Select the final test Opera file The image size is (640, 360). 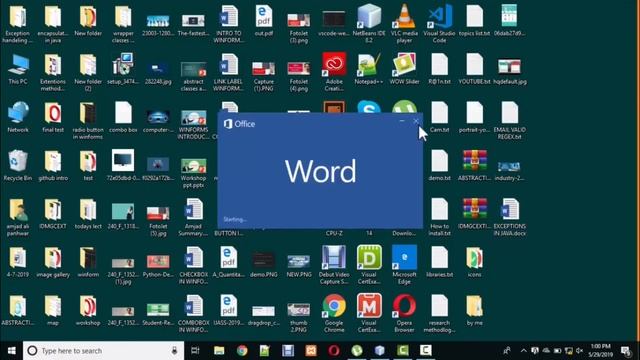coord(53,117)
